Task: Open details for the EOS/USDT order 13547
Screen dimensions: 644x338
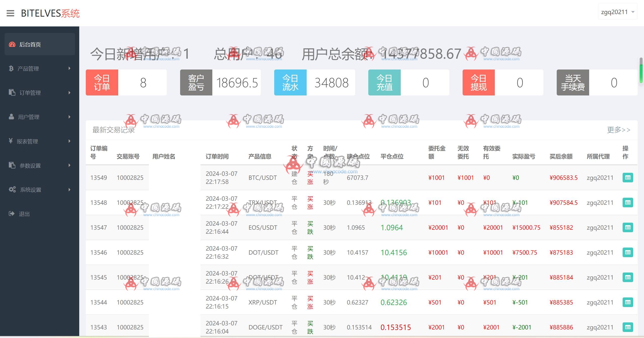Action: pyautogui.click(x=628, y=227)
